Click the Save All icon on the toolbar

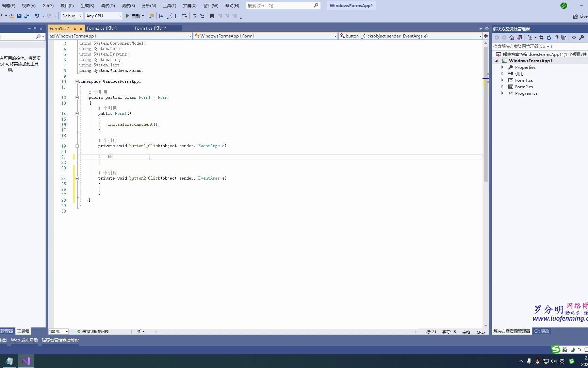point(27,16)
